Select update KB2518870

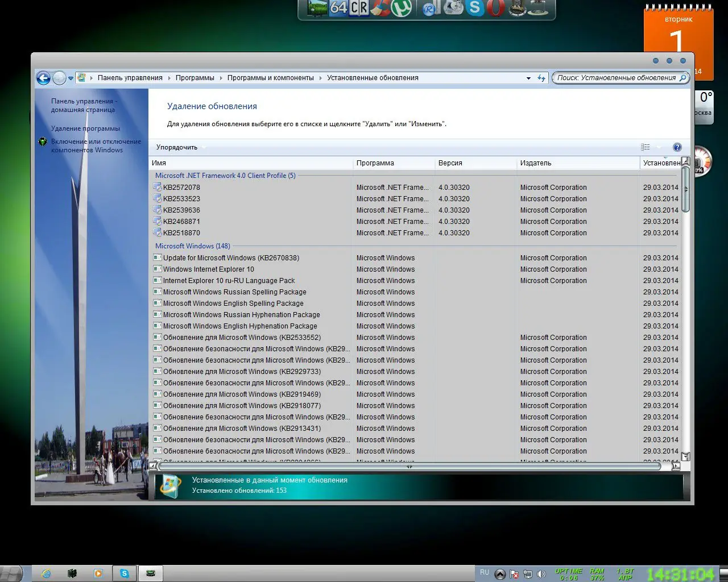tap(415, 232)
